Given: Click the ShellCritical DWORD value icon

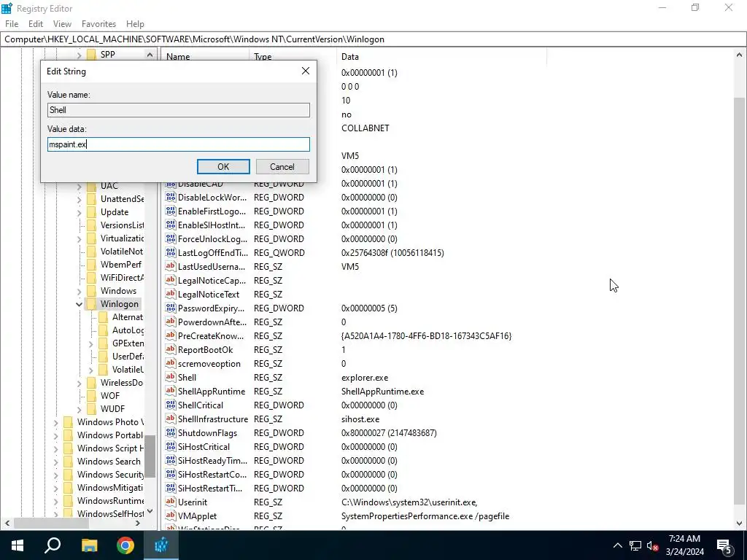Looking at the screenshot, I should tap(171, 405).
